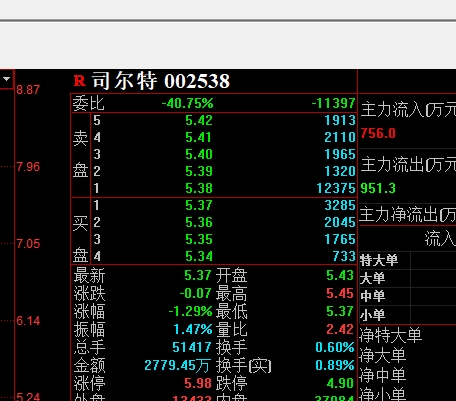Click the 涨停 price 5.98
Viewport: 456px width, 401px height.
point(198,383)
